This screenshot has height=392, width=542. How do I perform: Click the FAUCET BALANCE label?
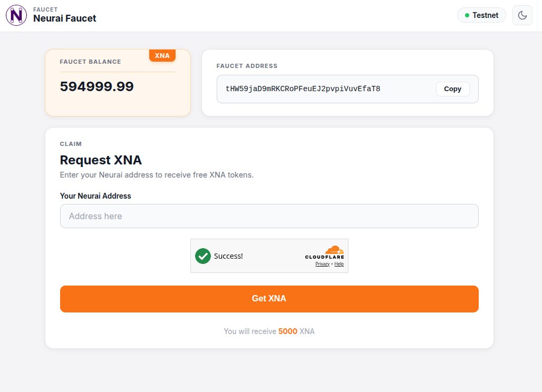click(x=91, y=62)
